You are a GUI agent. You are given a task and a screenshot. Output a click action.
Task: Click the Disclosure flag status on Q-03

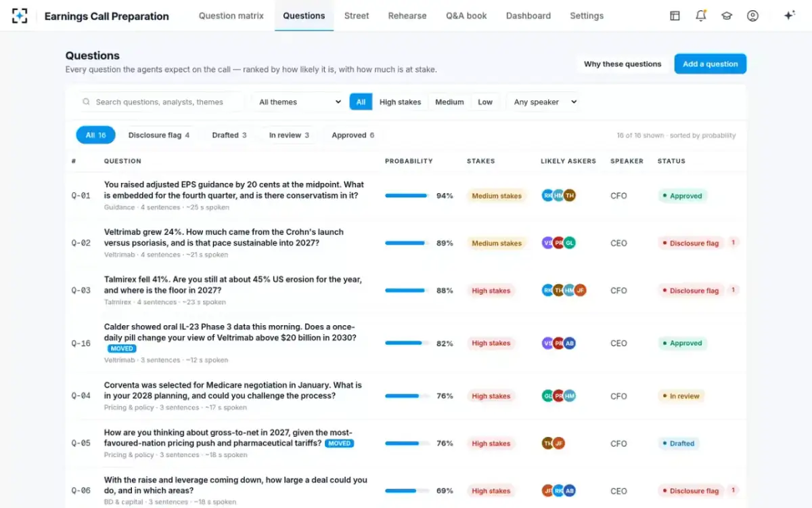(691, 291)
